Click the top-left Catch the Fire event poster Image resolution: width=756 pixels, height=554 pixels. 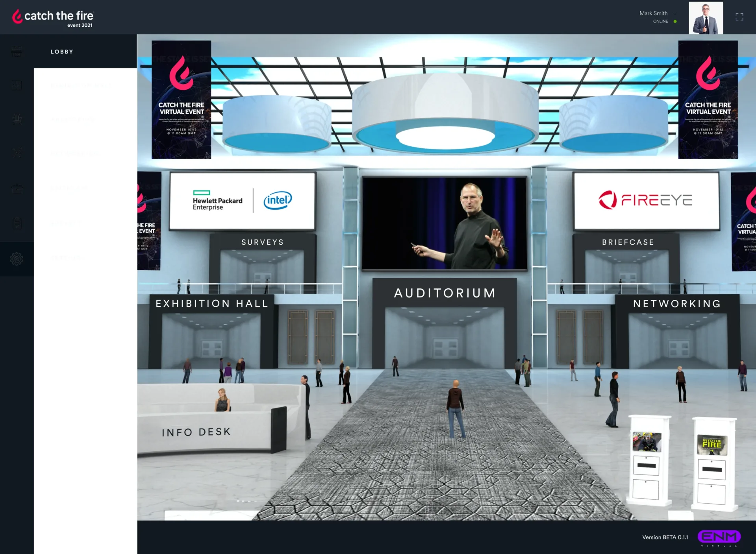181,100
